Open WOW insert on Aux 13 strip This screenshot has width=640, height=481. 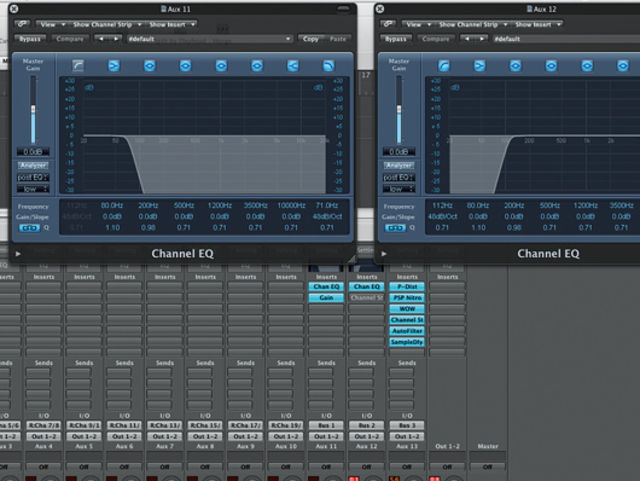point(407,309)
